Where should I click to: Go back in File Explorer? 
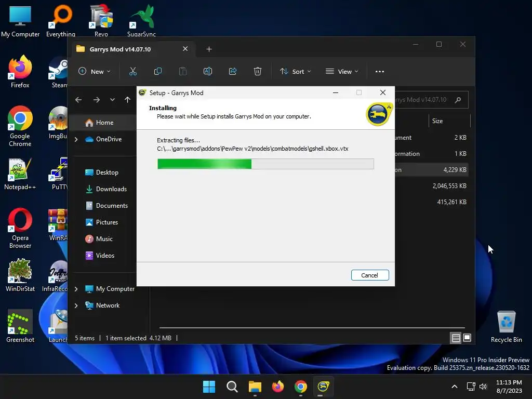click(78, 100)
